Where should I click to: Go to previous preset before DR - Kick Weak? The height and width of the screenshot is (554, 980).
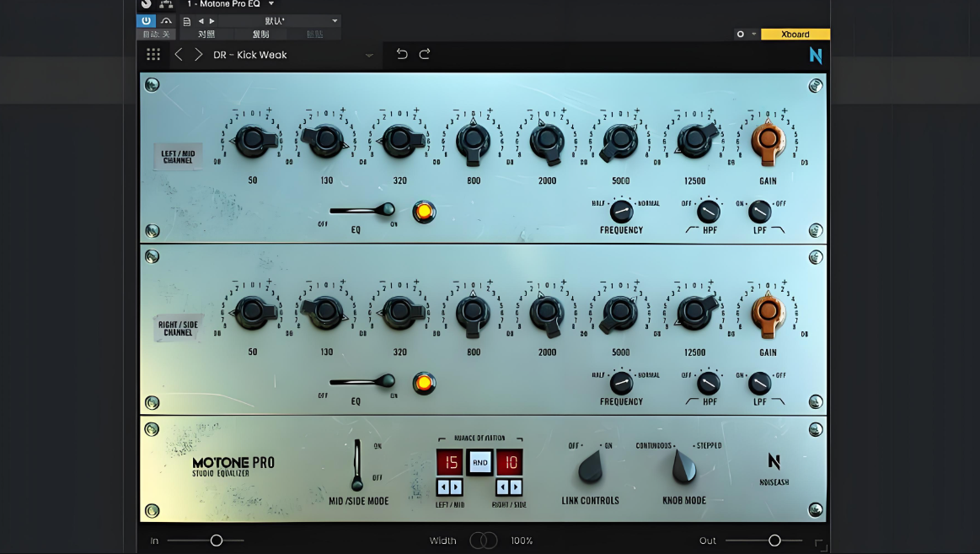click(x=179, y=55)
